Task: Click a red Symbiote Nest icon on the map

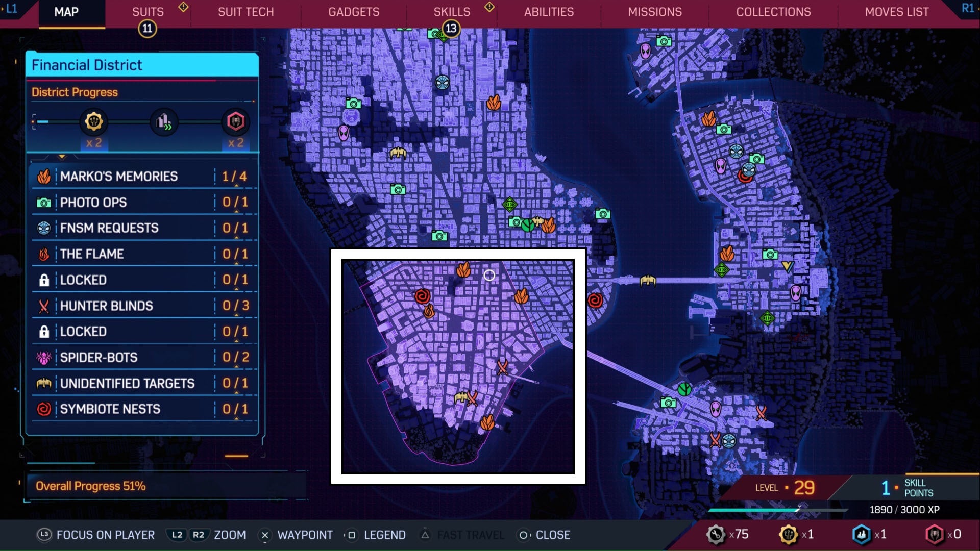Action: tap(595, 302)
